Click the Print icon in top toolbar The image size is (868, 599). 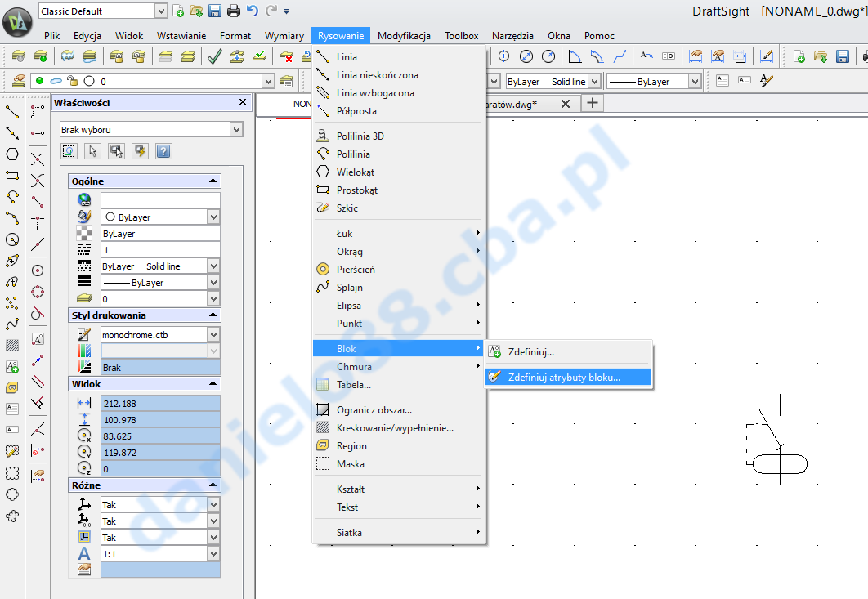pos(234,11)
